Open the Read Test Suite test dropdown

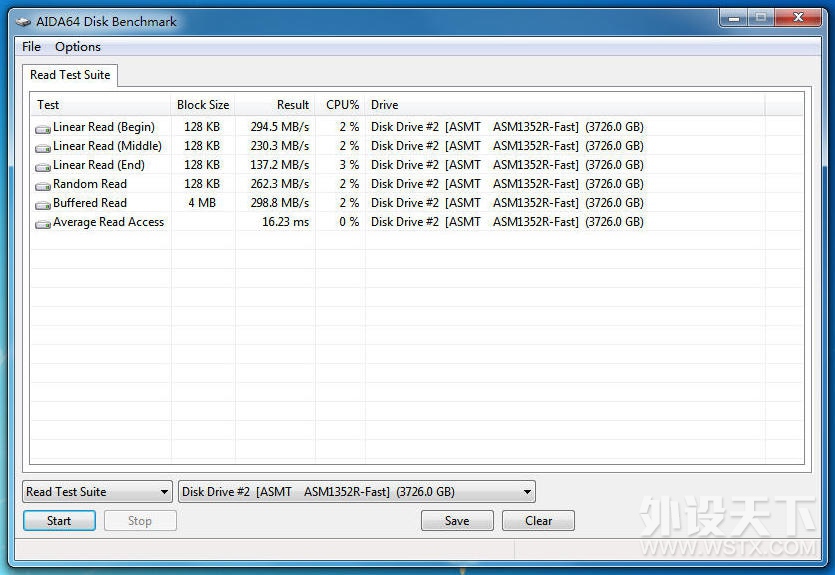97,491
